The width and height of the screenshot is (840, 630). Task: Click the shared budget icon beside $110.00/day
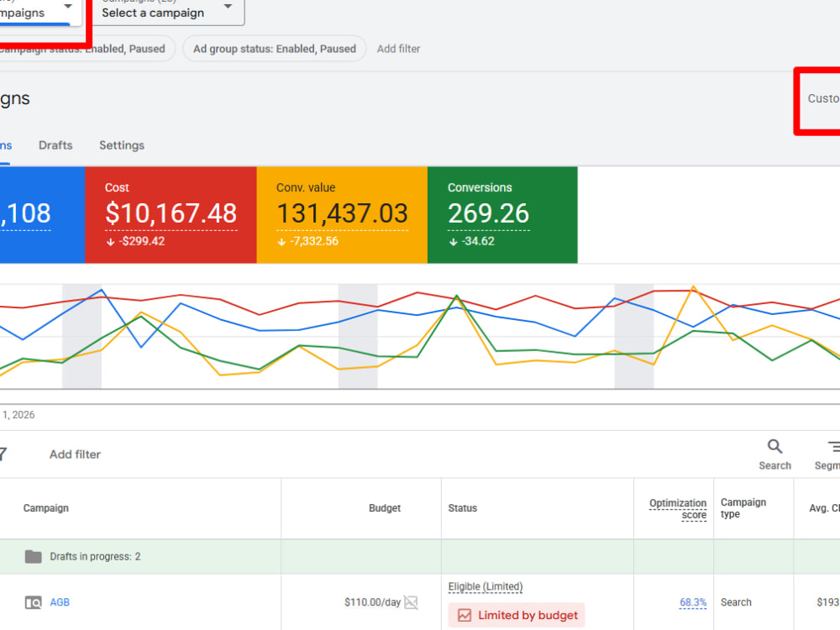pos(411,602)
